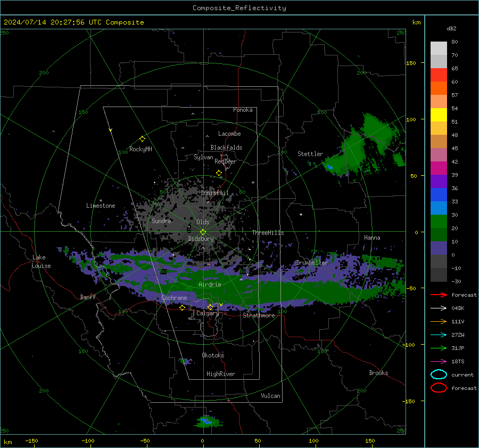Click the RockyMH label

pyautogui.click(x=141, y=149)
